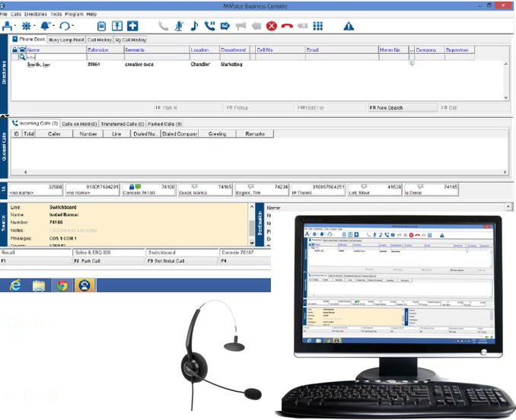Viewport: 516px width, 420px height.
Task: Collapse the panel using the splitter arrows
Action: tap(5, 116)
